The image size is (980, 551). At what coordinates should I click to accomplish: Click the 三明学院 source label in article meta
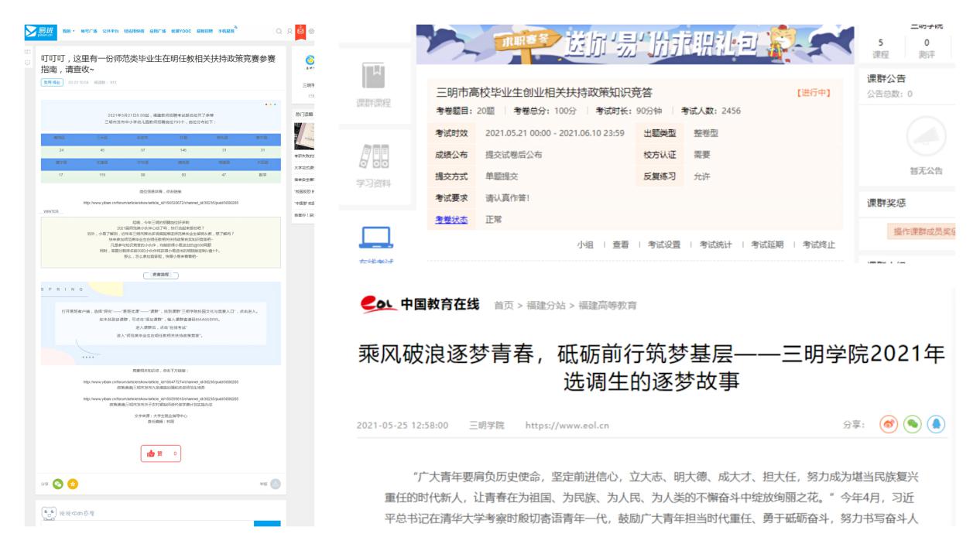point(486,425)
